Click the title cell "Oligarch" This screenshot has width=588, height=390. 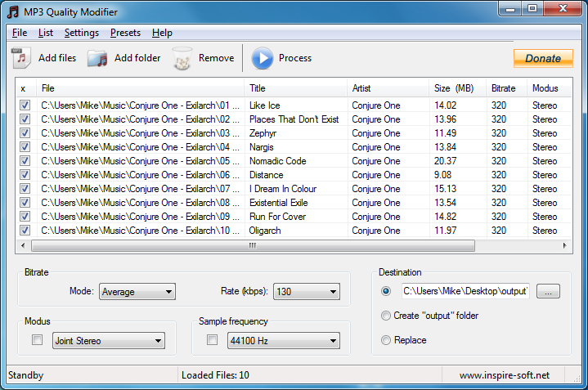265,231
